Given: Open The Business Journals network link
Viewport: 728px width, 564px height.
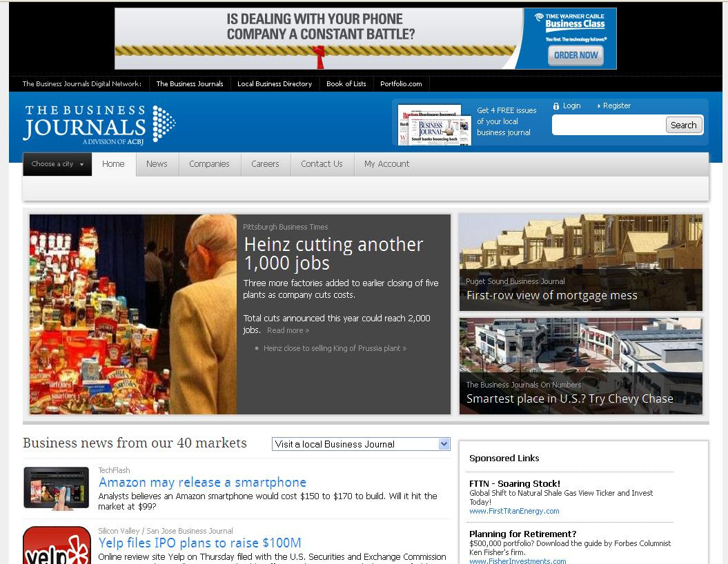Looking at the screenshot, I should [190, 84].
